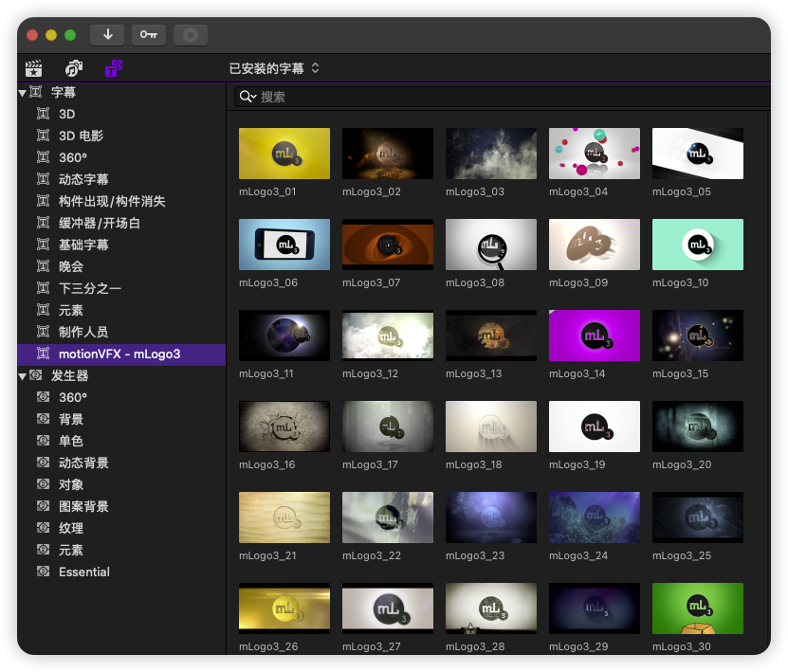The width and height of the screenshot is (788, 672).
Task: Click into the 搜索 search field
Action: (503, 97)
